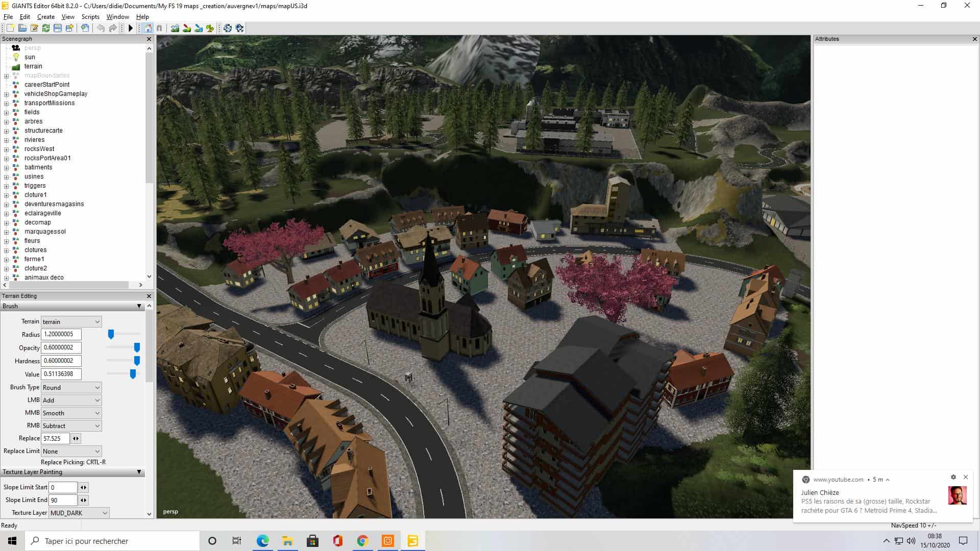
Task: Select the terrain sculpt mode icon
Action: [175, 28]
